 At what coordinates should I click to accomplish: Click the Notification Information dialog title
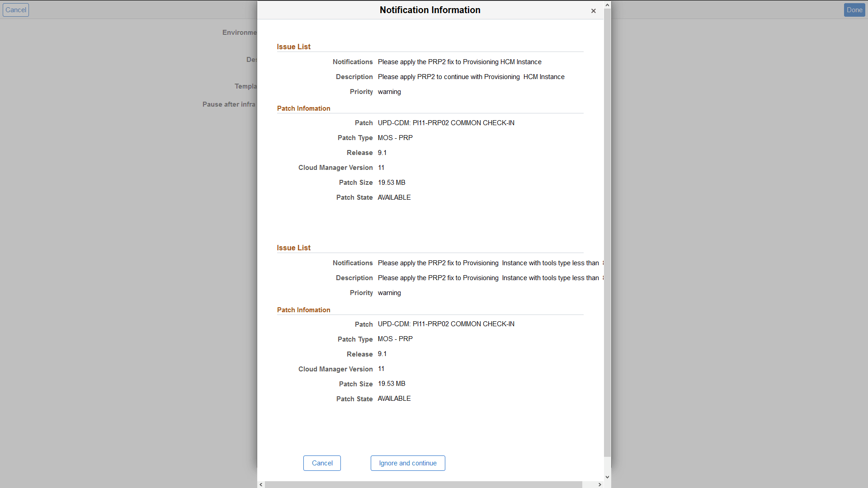[430, 9]
